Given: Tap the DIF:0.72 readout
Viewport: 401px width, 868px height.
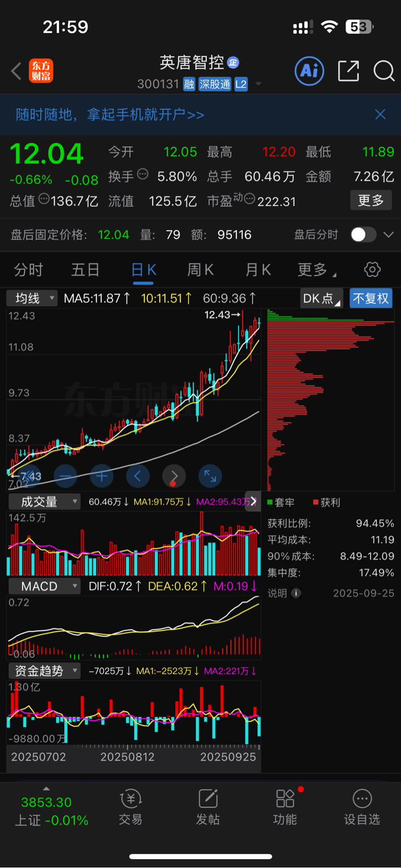Looking at the screenshot, I should click(x=115, y=586).
